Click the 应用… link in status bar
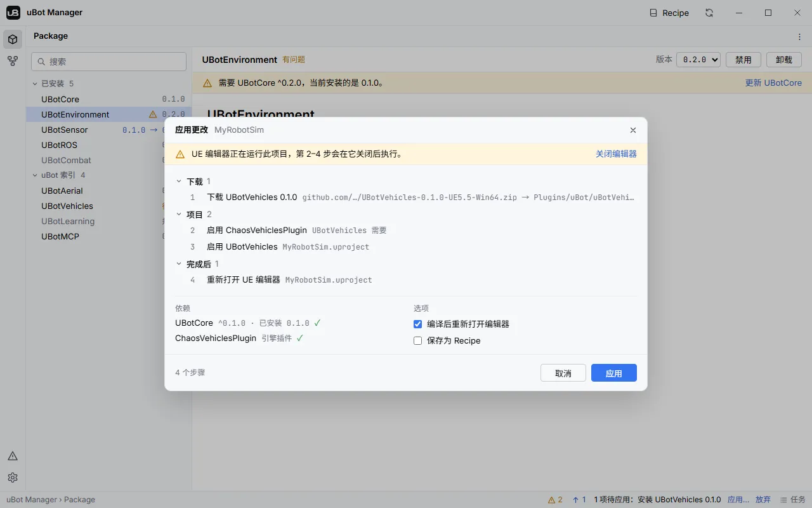The image size is (812, 508). pyautogui.click(x=738, y=500)
